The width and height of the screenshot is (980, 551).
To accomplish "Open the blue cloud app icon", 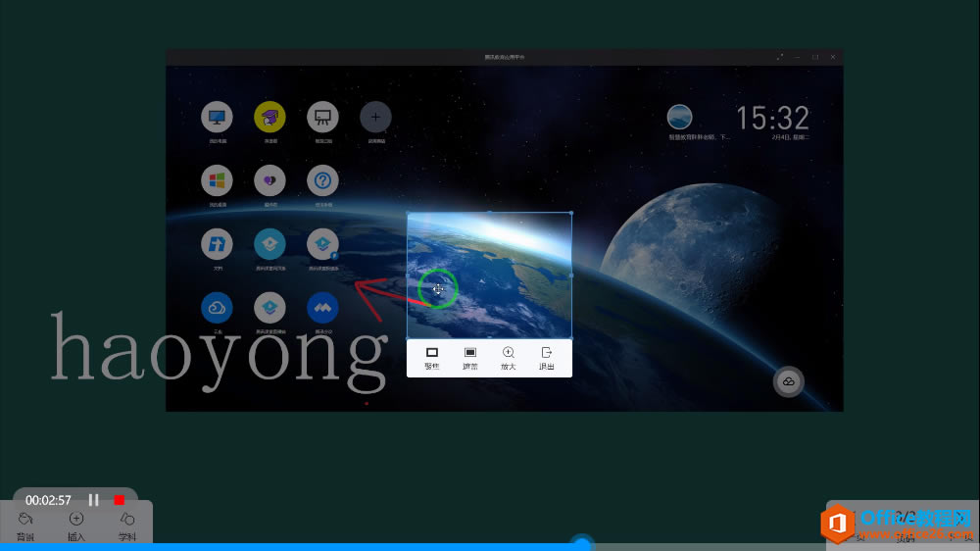I will click(217, 308).
